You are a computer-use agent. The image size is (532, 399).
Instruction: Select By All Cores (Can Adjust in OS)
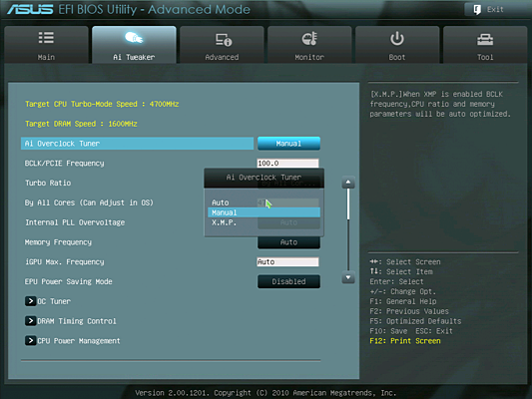point(89,202)
